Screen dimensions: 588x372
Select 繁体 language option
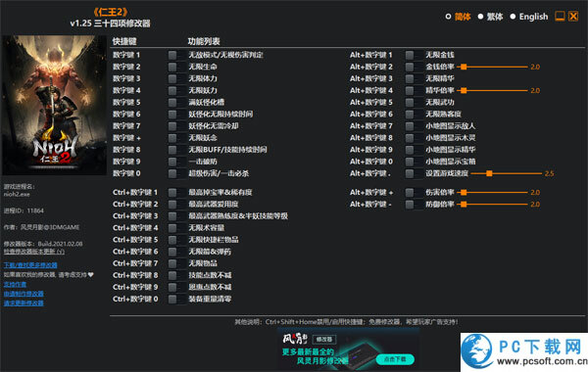(490, 17)
